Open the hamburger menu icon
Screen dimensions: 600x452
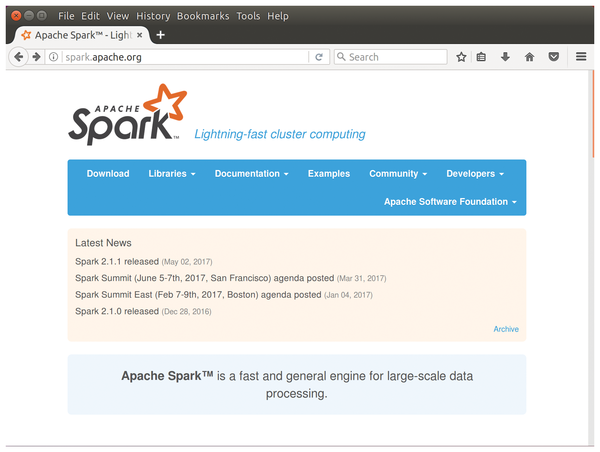click(x=581, y=57)
